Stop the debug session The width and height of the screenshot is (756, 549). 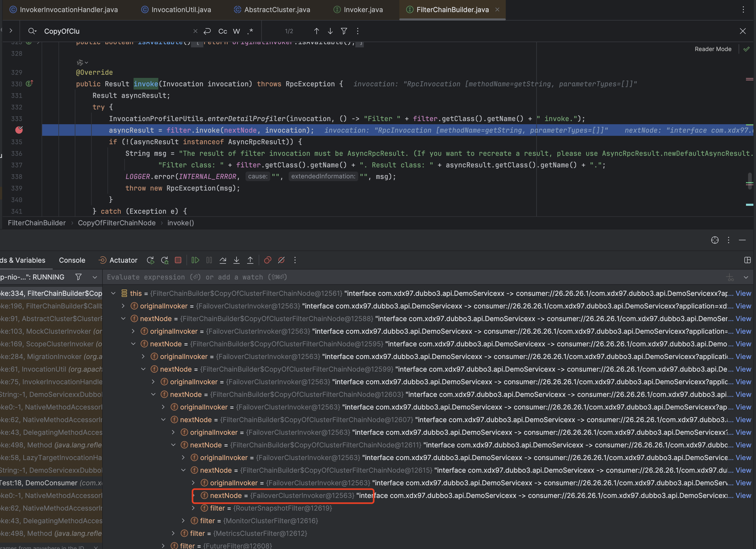(x=178, y=260)
